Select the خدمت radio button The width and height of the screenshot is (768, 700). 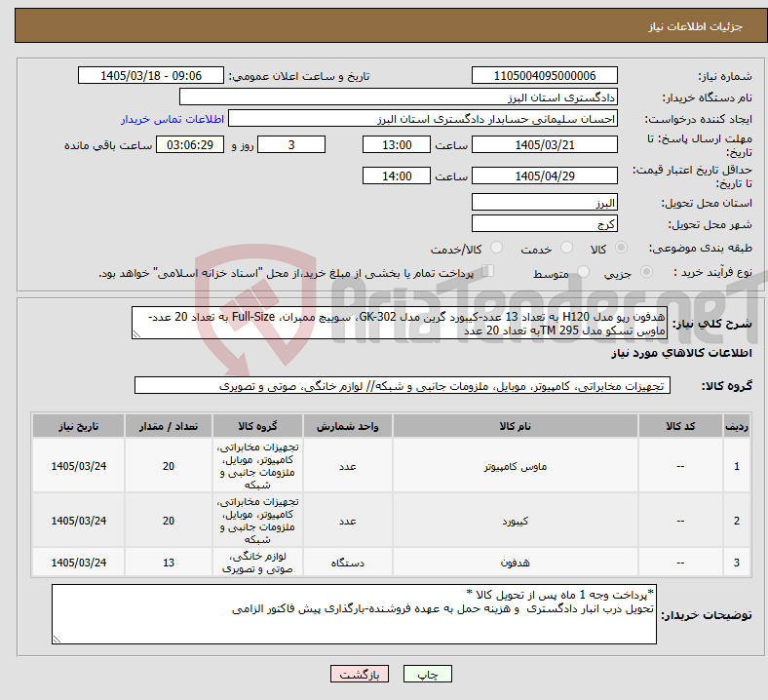coord(566,248)
